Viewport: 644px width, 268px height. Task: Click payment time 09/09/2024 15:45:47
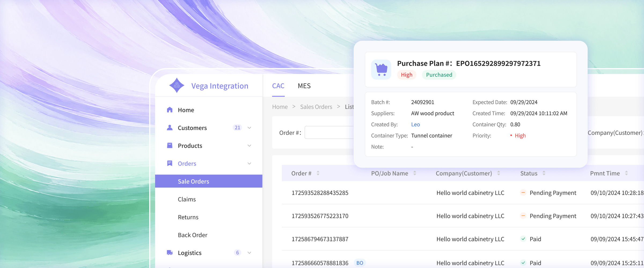617,239
